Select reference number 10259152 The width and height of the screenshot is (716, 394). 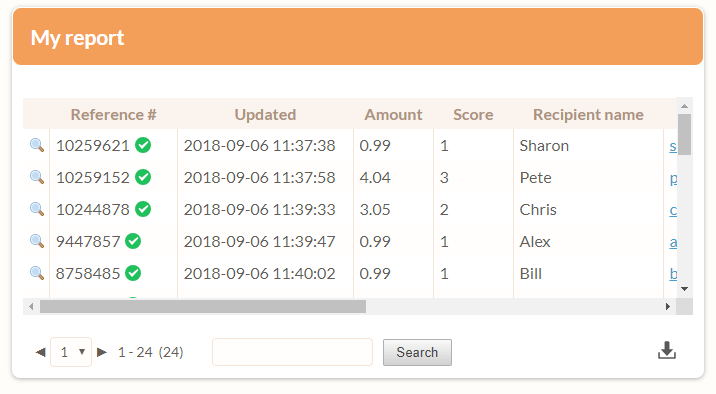point(93,178)
